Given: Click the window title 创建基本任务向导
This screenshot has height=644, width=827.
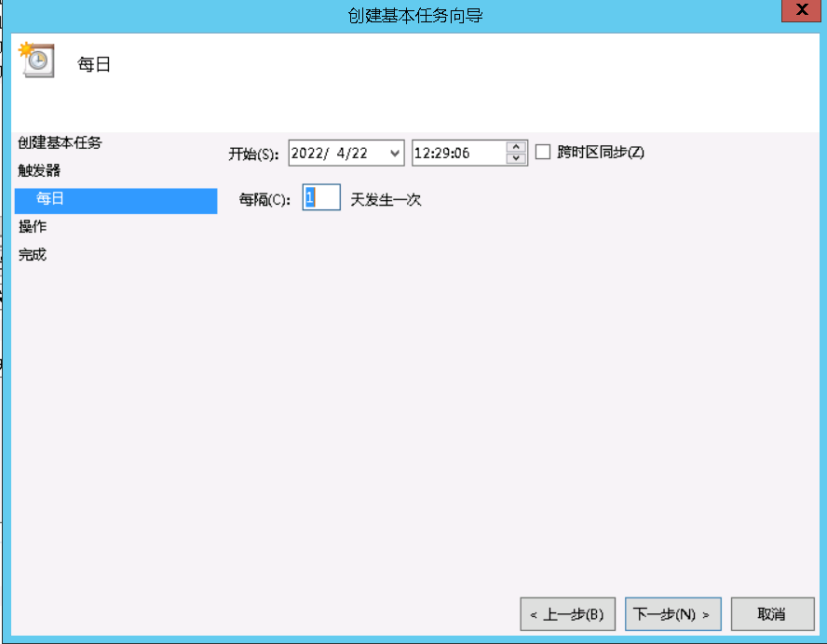Looking at the screenshot, I should tap(415, 15).
